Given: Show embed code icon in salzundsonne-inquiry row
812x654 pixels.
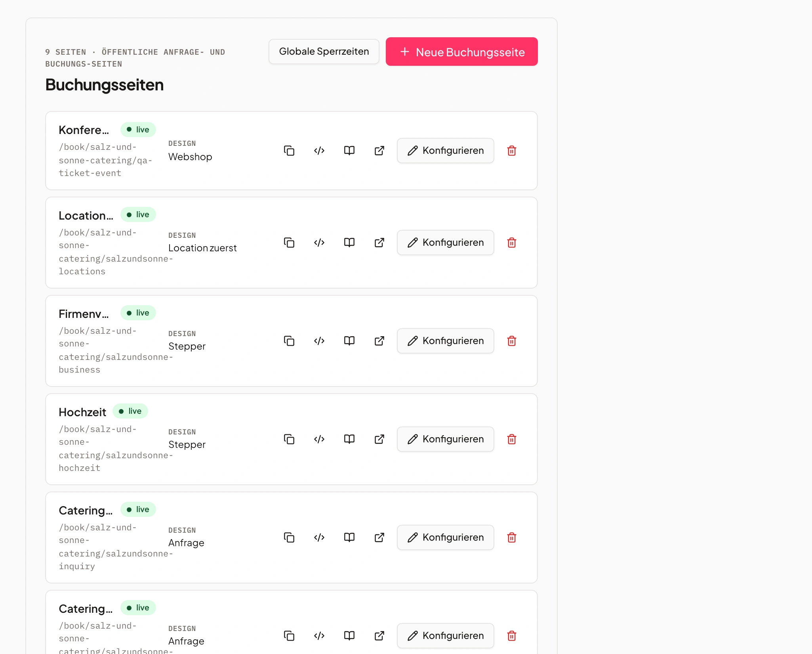Looking at the screenshot, I should pyautogui.click(x=319, y=537).
